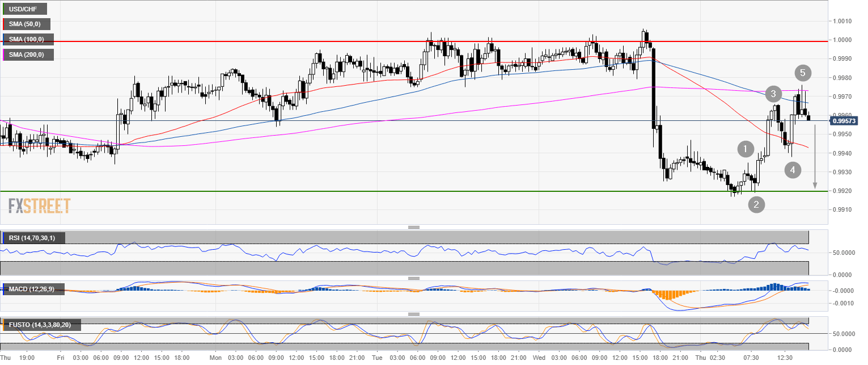Click the circled number 2 wave marker

coord(756,204)
